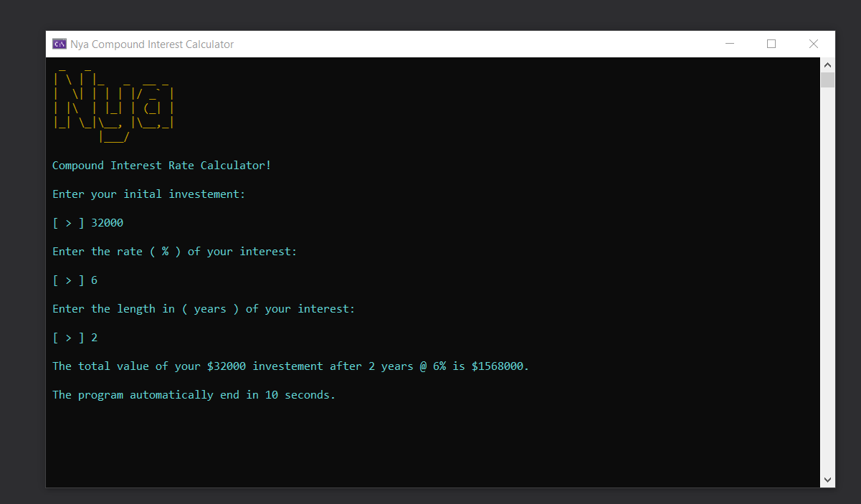
Task: Click the empty console area below text
Action: tap(430, 444)
